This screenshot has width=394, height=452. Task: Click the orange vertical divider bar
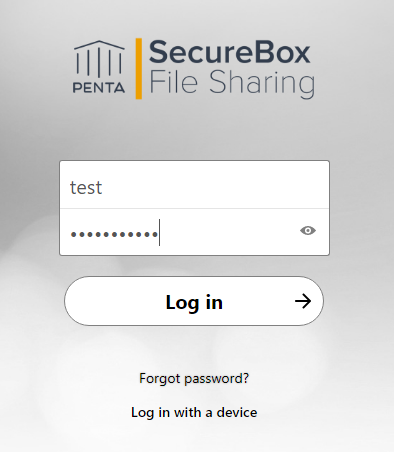click(139, 69)
